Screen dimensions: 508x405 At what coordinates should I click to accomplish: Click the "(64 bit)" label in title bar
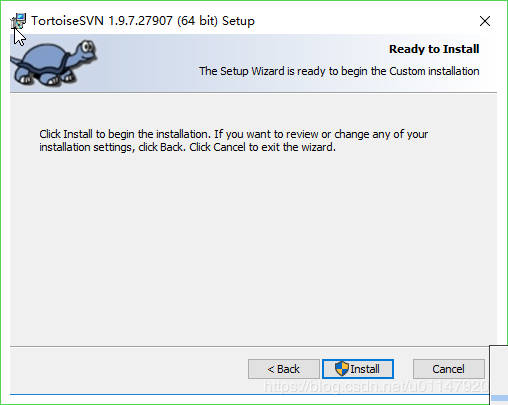(197, 21)
